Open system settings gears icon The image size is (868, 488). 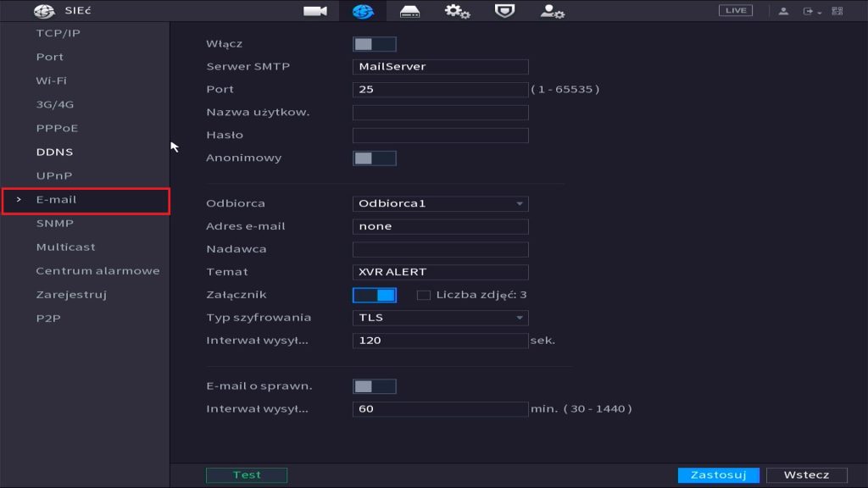tap(458, 11)
